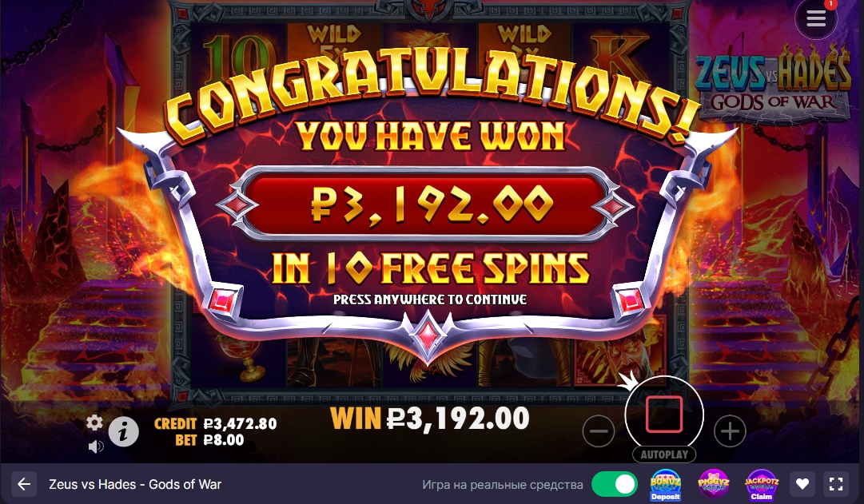Open the Piggyz icon
Screen dimensions: 864x504
(714, 484)
